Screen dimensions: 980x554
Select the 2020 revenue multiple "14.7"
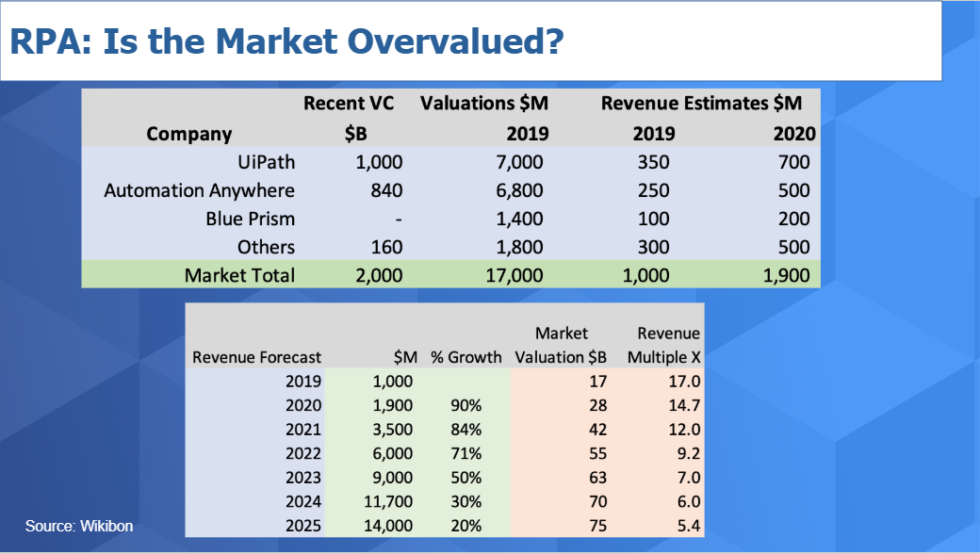pyautogui.click(x=684, y=405)
